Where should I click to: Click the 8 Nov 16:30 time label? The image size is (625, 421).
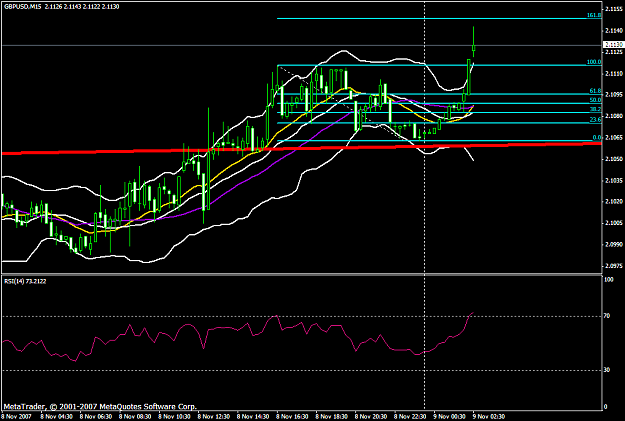pos(293,417)
